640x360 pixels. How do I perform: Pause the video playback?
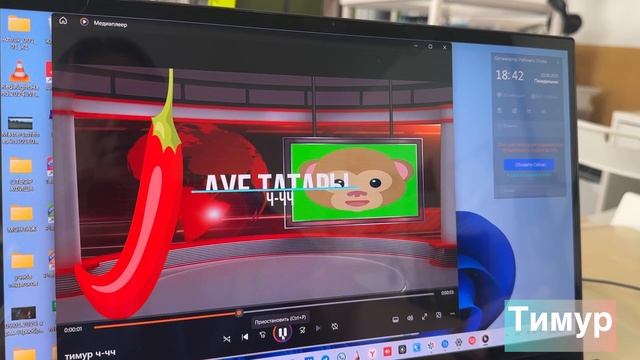282,333
